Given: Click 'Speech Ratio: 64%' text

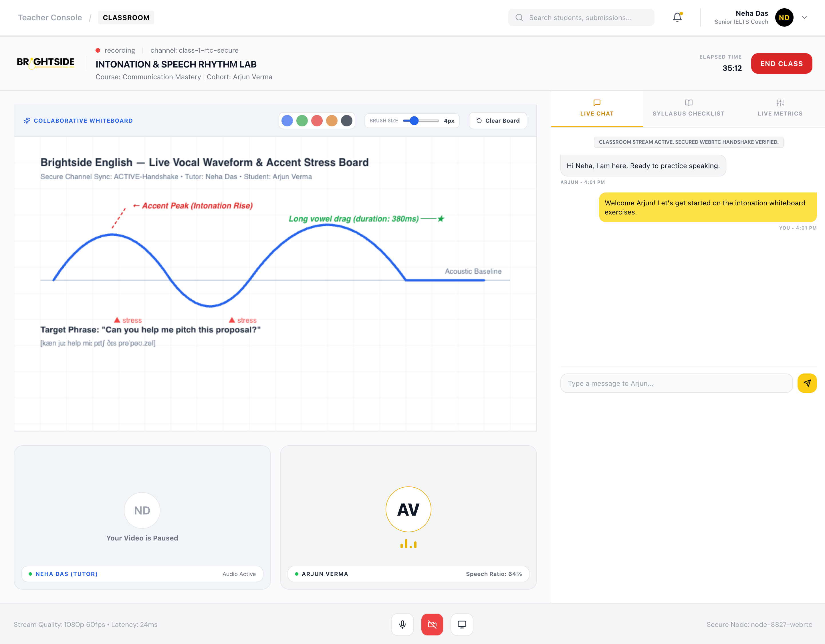Looking at the screenshot, I should [x=494, y=574].
